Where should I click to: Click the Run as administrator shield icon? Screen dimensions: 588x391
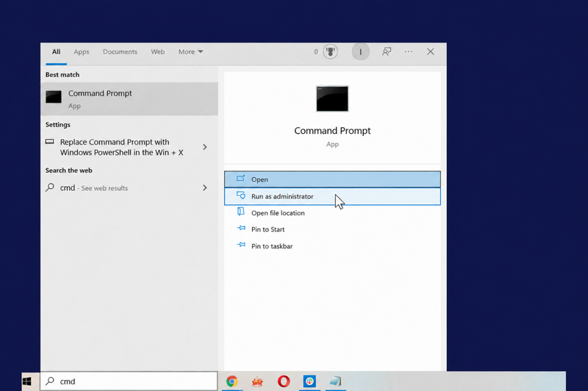pyautogui.click(x=241, y=195)
